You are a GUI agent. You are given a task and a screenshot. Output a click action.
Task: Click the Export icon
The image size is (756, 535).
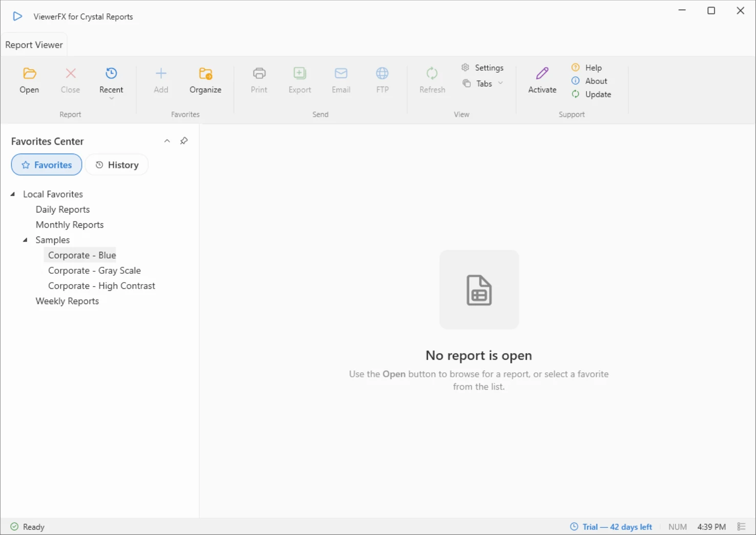click(x=300, y=74)
